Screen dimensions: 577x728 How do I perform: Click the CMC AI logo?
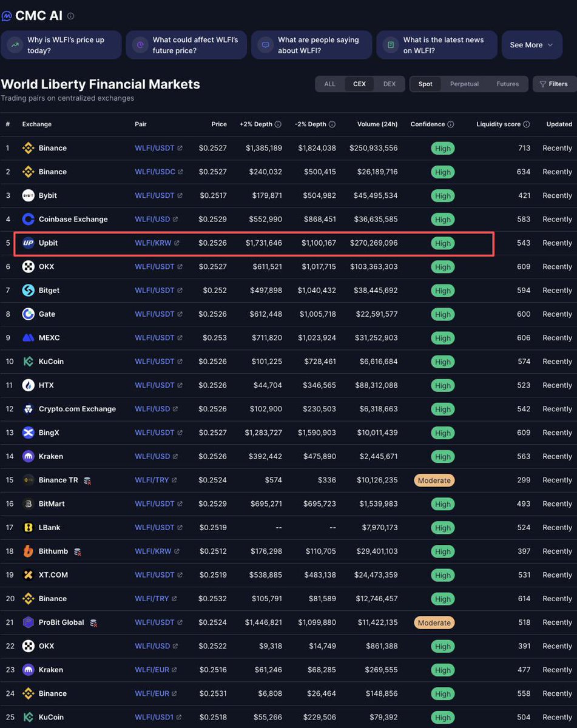[x=6, y=16]
